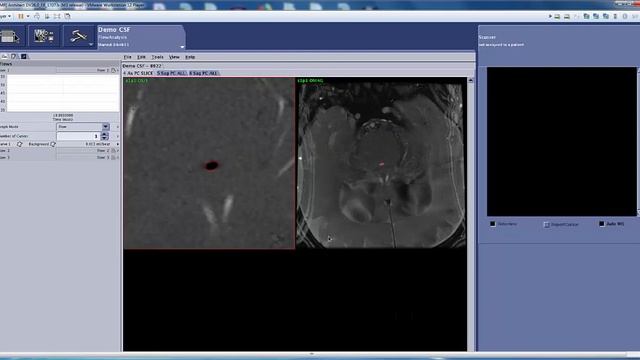640x360 pixels.
Task: Expand the arrow on the Graph Mode row
Action: click(118, 127)
